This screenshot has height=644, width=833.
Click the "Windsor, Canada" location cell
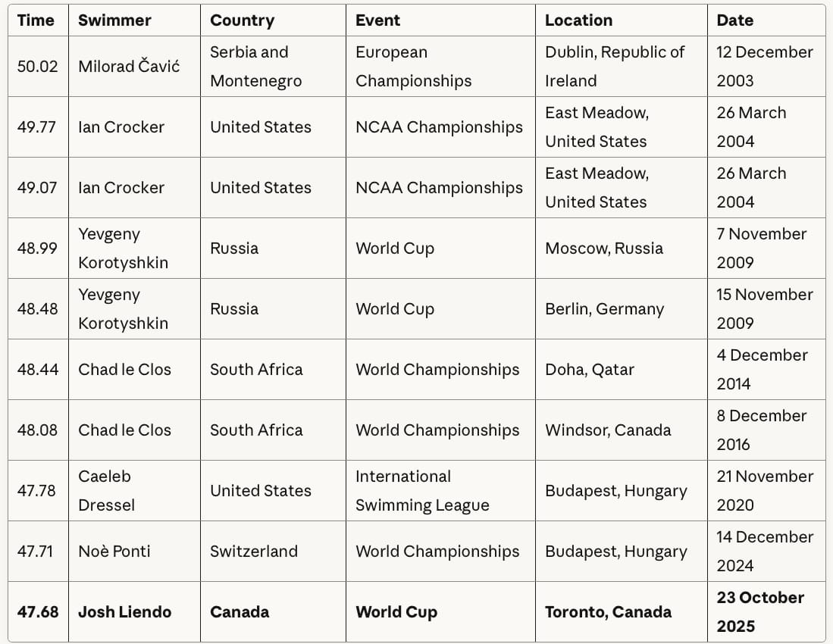(608, 430)
